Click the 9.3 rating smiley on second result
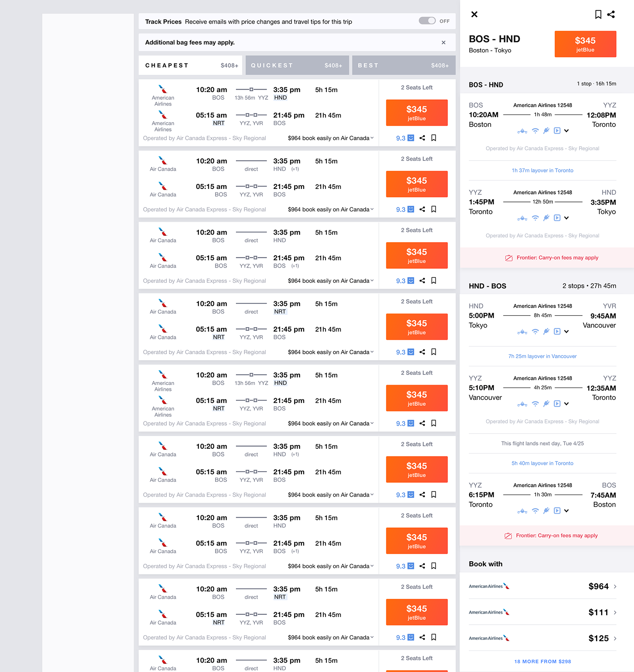 [x=411, y=209]
